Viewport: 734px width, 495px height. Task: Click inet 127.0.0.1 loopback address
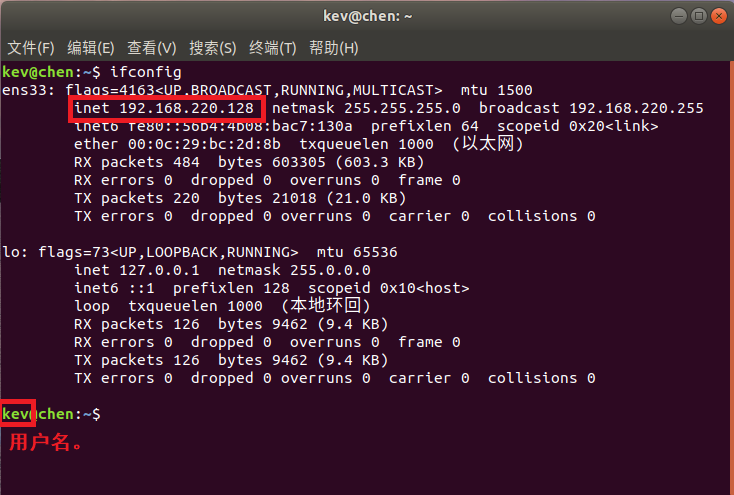coord(137,270)
